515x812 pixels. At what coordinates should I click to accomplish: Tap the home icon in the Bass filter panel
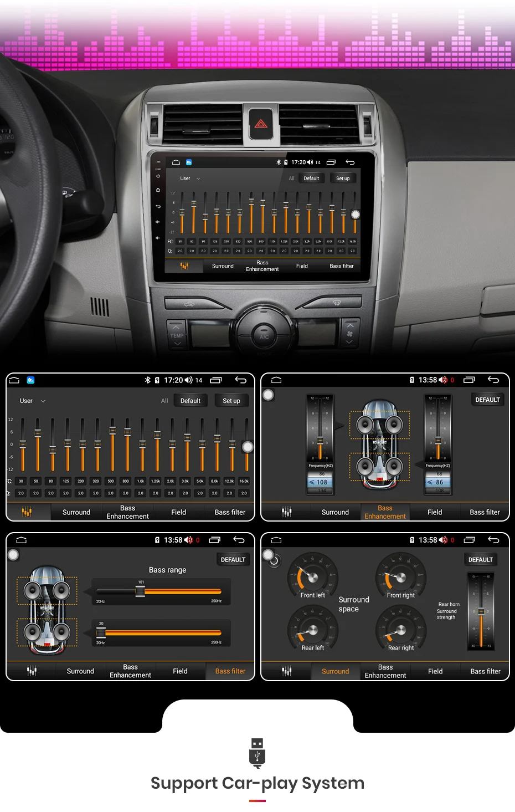coord(22,540)
